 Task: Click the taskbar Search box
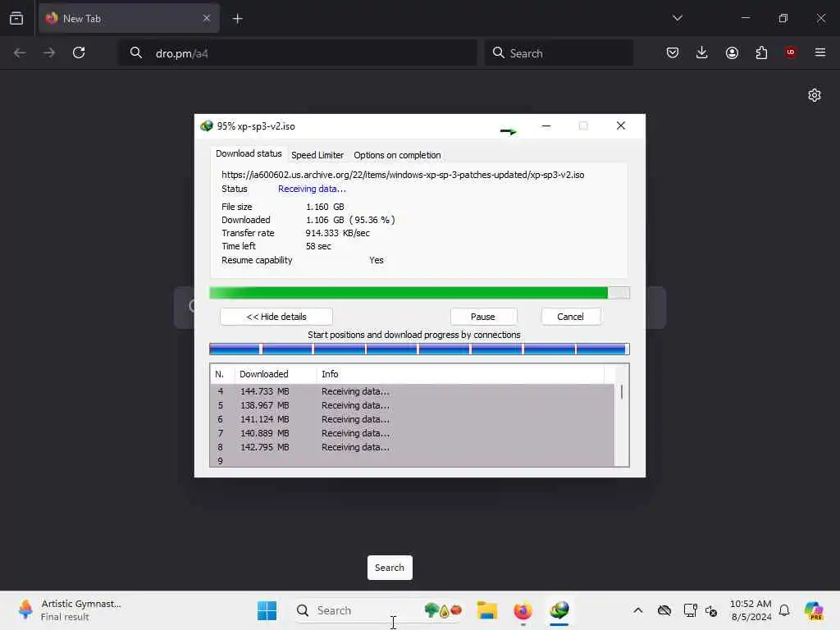pyautogui.click(x=377, y=610)
